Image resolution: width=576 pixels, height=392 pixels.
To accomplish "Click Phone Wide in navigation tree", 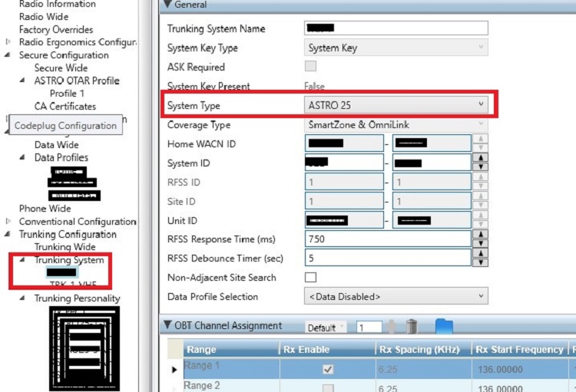I will (45, 208).
